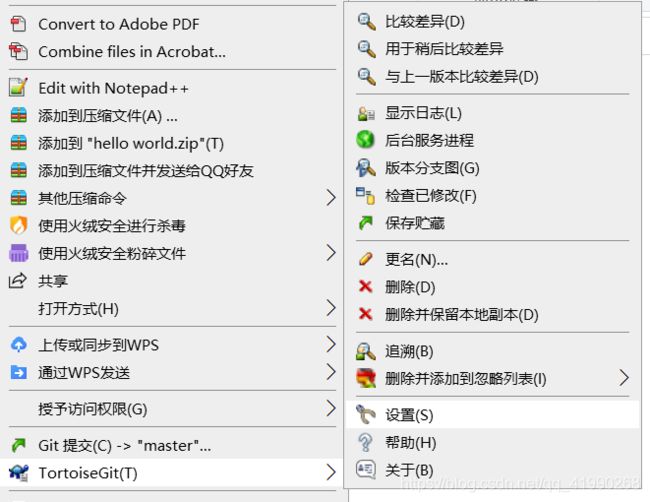Click the revision graph icon for 版本分支图(G)

coord(366,168)
